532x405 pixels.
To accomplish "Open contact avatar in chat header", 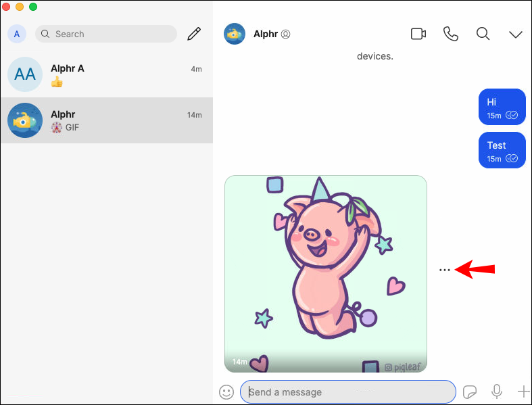I will coord(235,34).
